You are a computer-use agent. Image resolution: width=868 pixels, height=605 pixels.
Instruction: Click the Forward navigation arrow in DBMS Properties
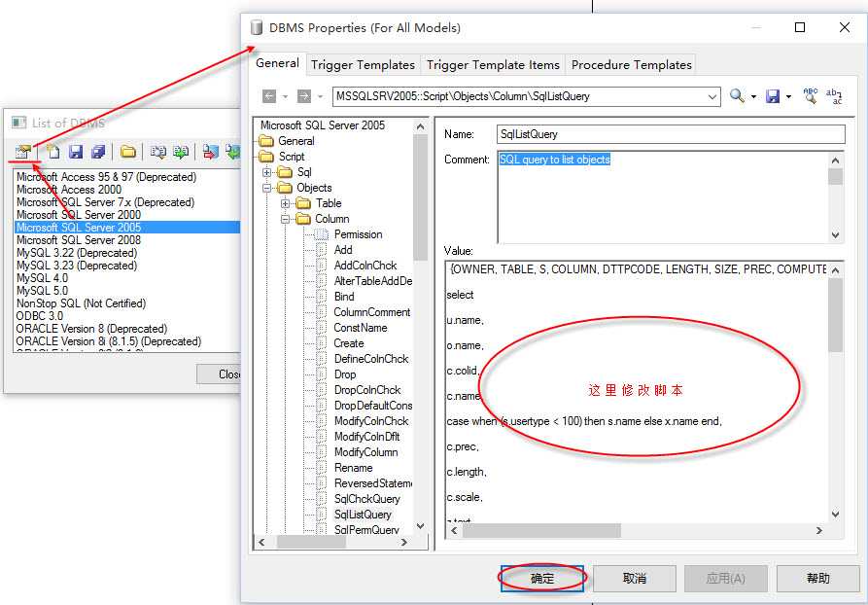(304, 96)
